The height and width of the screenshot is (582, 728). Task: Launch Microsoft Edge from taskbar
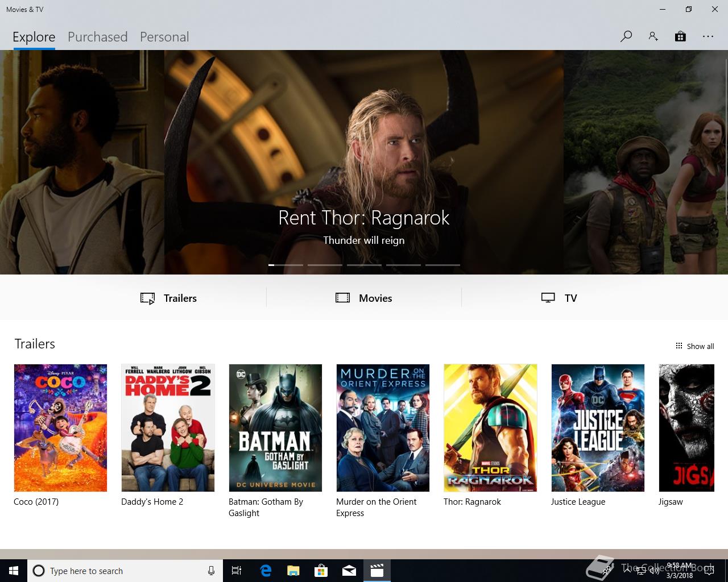point(266,571)
